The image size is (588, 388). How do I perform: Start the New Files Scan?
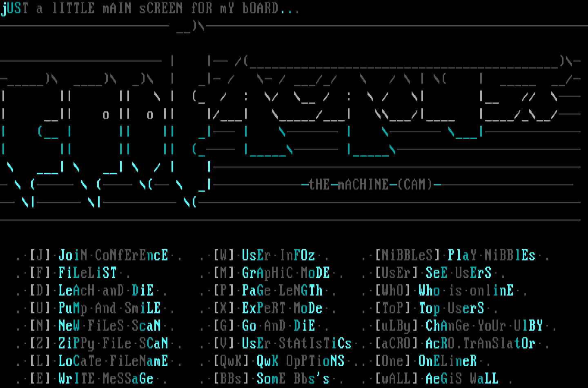pos(109,326)
